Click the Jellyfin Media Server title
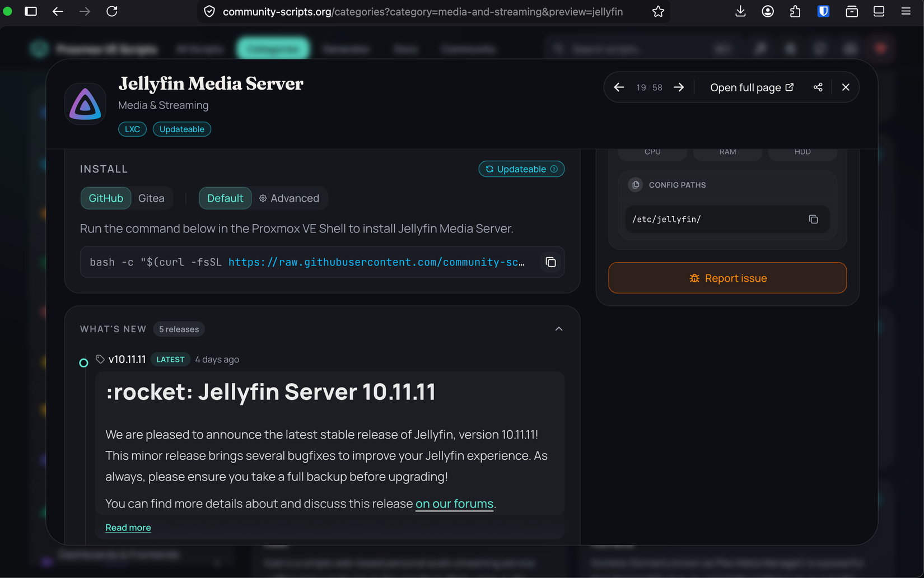This screenshot has height=578, width=924. point(211,84)
